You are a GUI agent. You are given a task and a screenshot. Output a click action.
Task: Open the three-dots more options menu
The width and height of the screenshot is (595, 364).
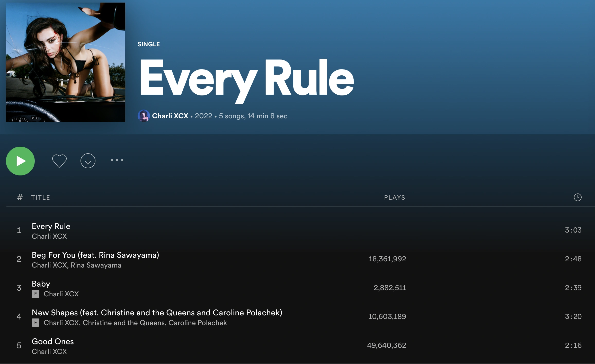(117, 160)
